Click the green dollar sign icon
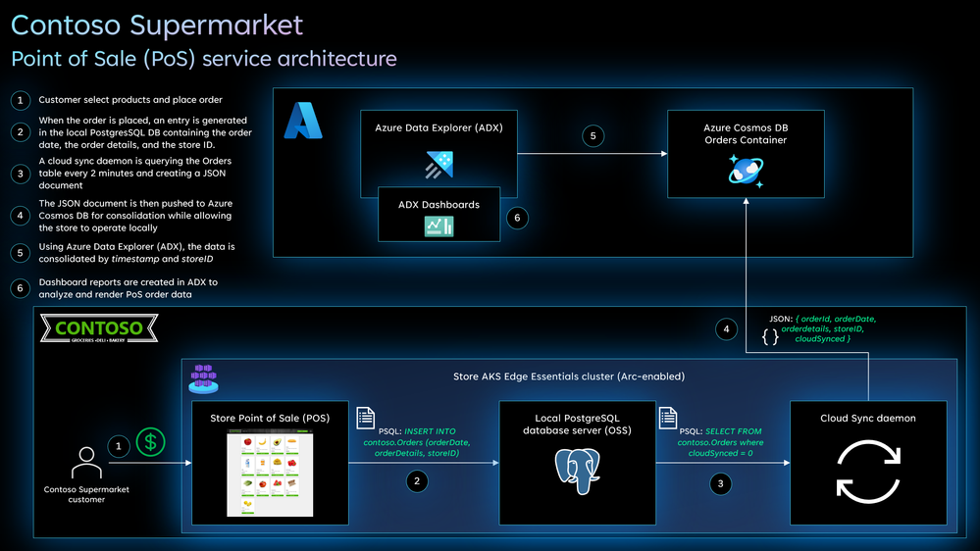 (151, 442)
